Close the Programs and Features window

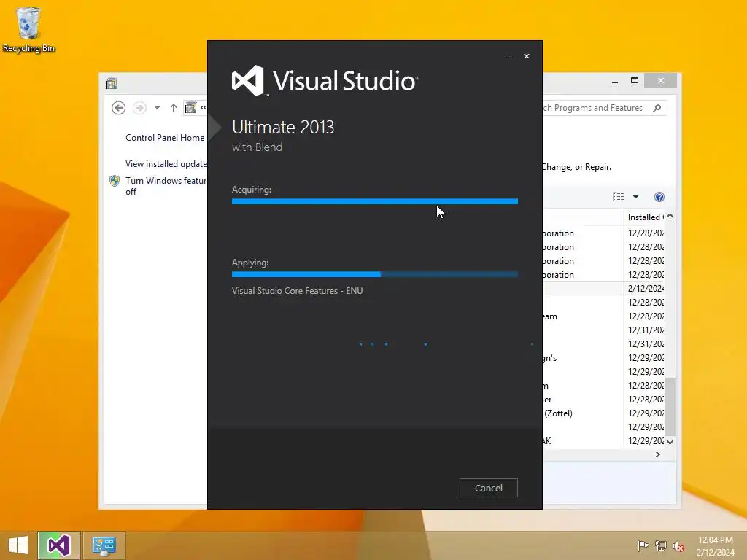click(x=660, y=80)
